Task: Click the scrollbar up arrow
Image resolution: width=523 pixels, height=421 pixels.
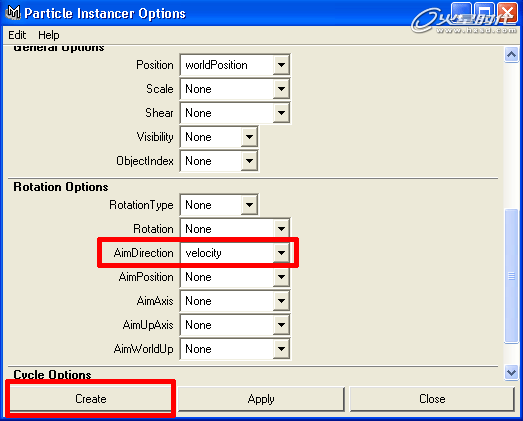Action: [511, 54]
